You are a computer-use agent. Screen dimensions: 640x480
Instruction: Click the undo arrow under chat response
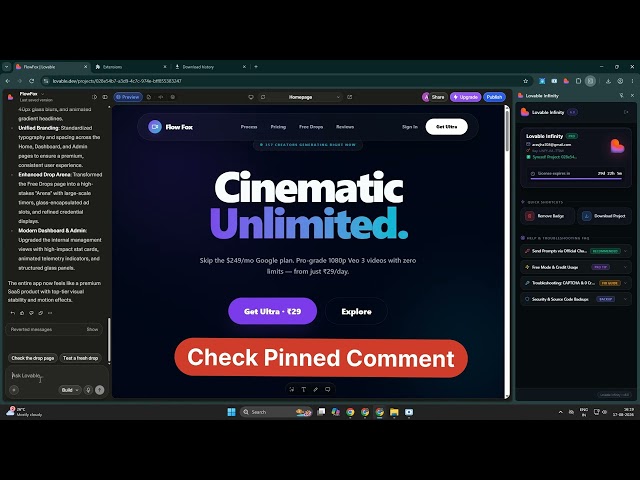click(13, 313)
